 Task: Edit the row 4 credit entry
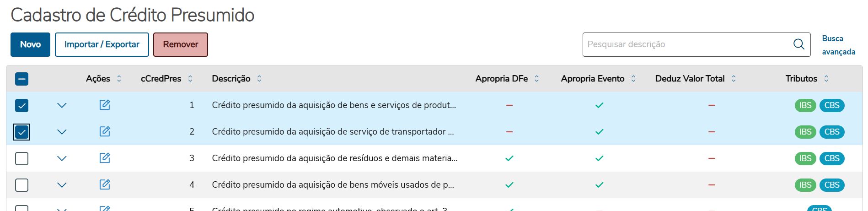coord(105,184)
